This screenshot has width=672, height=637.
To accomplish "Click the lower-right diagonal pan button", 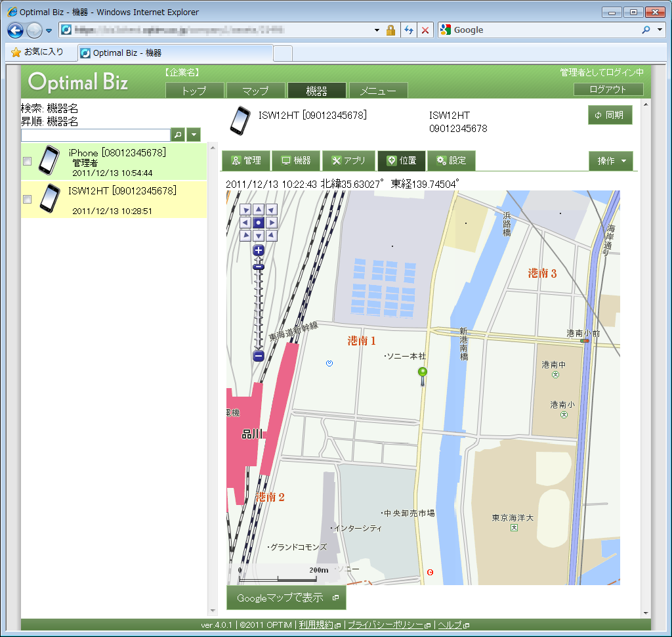I will 272,236.
